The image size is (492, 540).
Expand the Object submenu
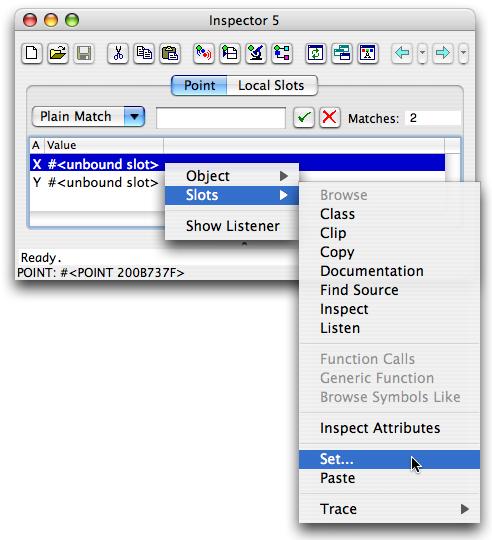click(232, 176)
